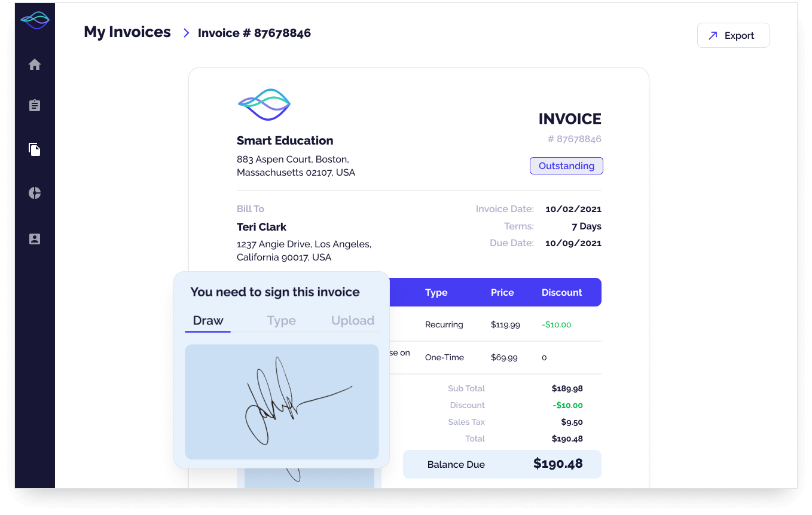The height and width of the screenshot is (515, 812).
Task: Select the Draw signature tab
Action: 207,321
